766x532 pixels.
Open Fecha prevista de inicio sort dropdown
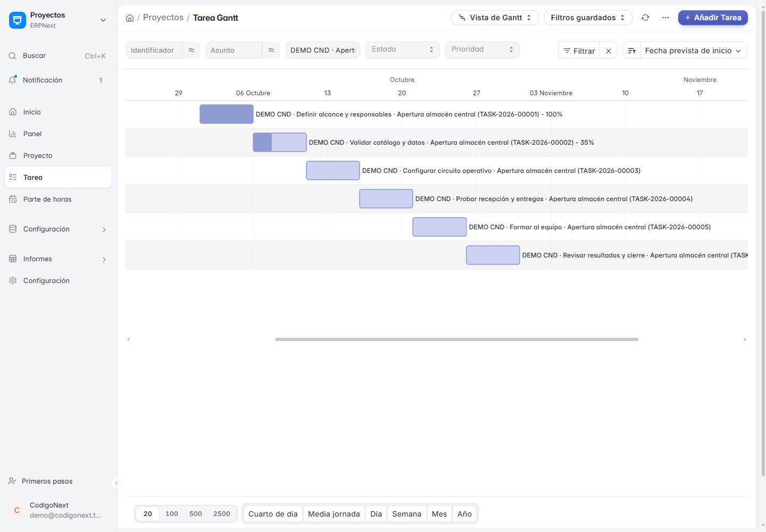(x=694, y=51)
